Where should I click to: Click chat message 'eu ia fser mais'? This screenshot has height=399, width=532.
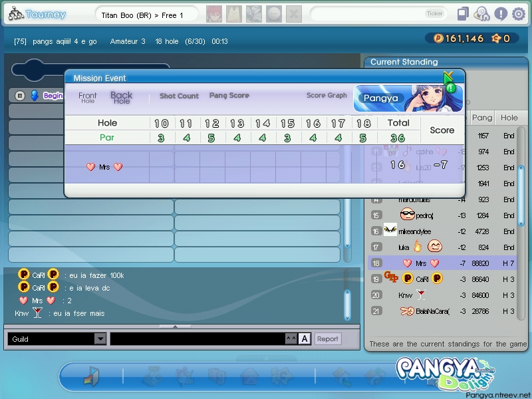[x=78, y=313]
